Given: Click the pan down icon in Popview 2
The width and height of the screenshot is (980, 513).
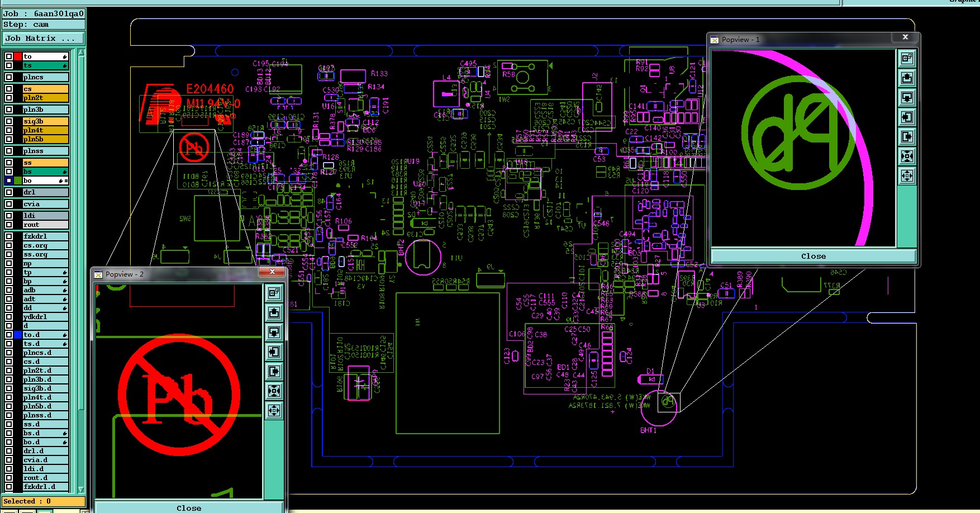Looking at the screenshot, I should 274,332.
